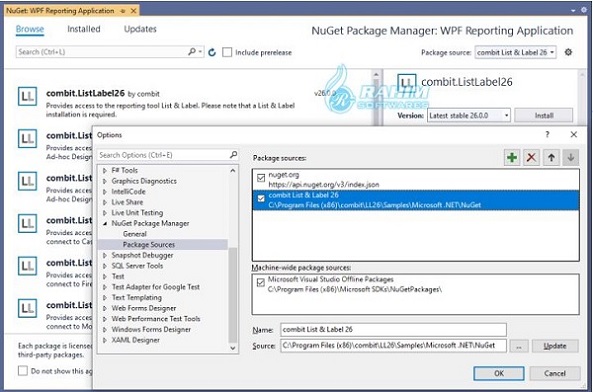Select Windows Forms Designer item

[x=151, y=329]
